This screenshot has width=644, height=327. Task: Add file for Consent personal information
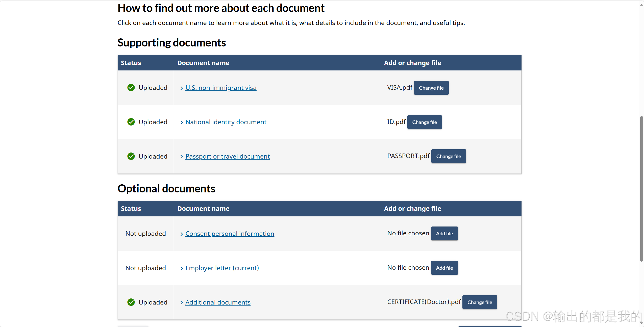point(444,234)
